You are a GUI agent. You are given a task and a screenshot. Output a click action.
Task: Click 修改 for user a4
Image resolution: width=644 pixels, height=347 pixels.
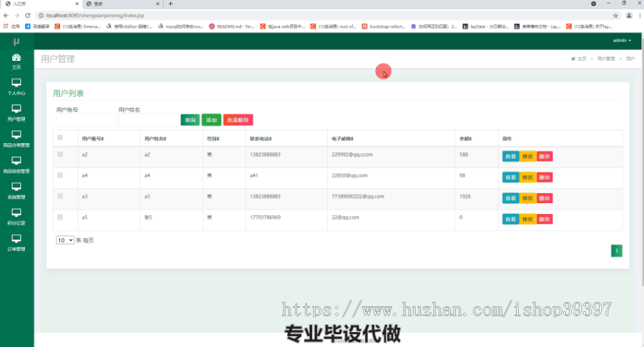tap(527, 177)
